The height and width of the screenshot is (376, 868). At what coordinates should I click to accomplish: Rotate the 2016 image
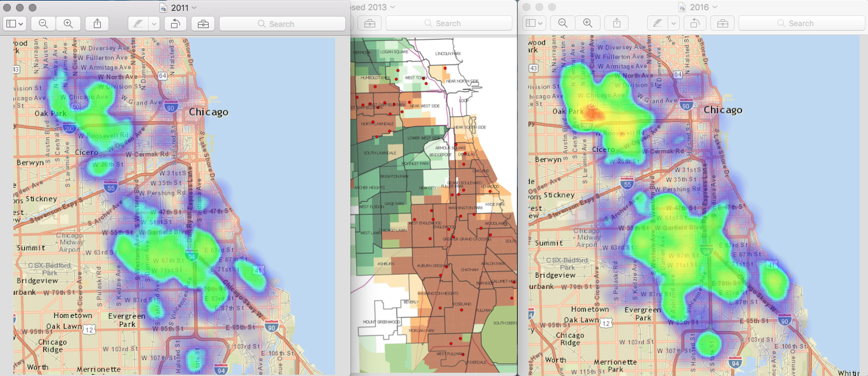pos(695,23)
